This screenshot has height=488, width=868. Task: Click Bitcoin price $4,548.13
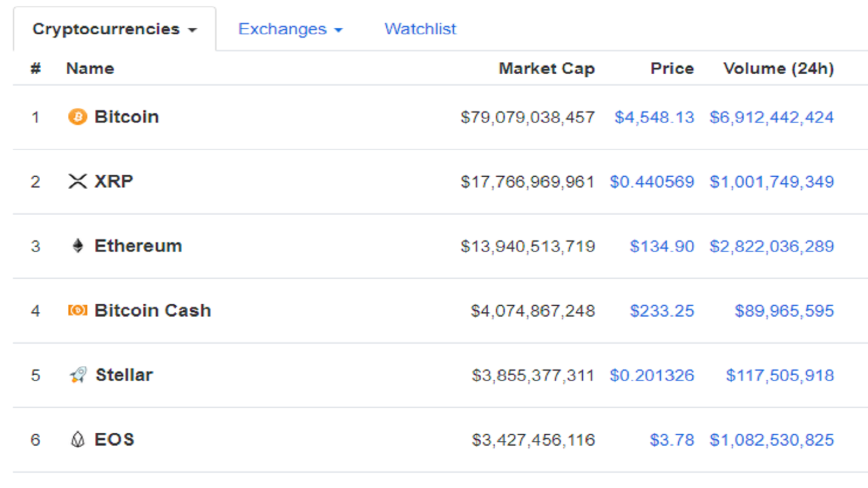tap(654, 117)
